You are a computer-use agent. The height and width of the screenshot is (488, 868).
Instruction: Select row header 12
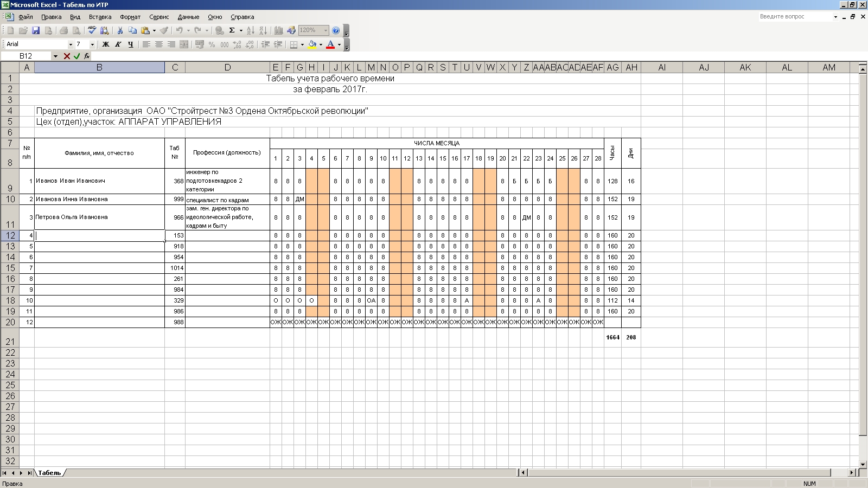[10, 235]
